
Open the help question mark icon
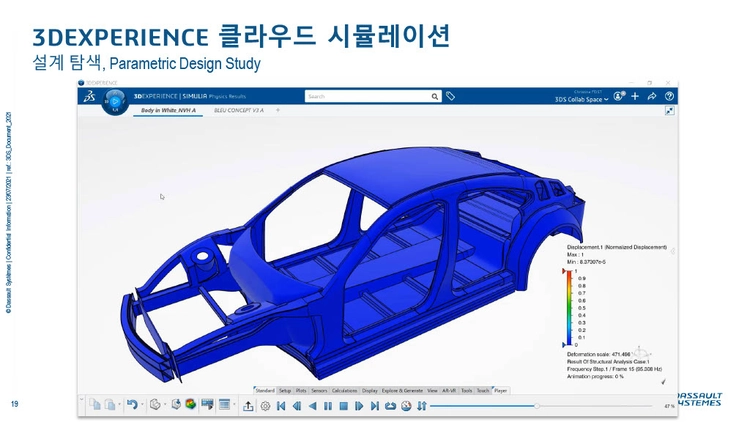tap(669, 96)
